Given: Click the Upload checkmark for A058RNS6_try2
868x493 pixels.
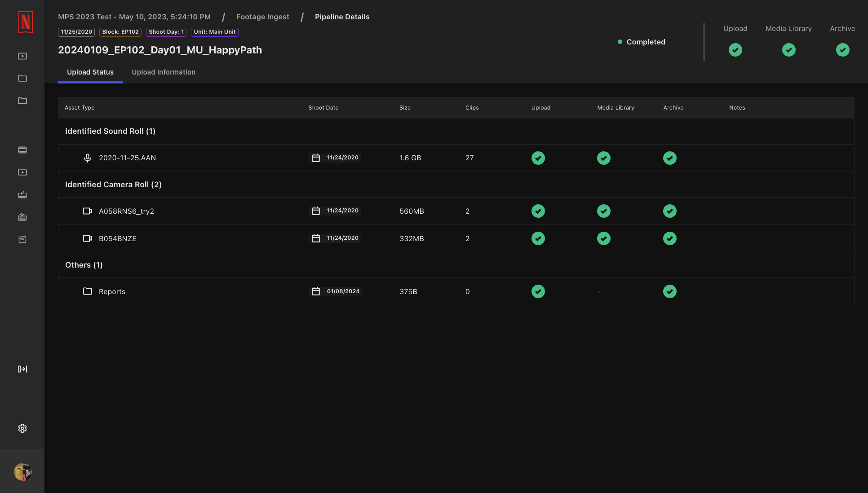Looking at the screenshot, I should point(538,211).
